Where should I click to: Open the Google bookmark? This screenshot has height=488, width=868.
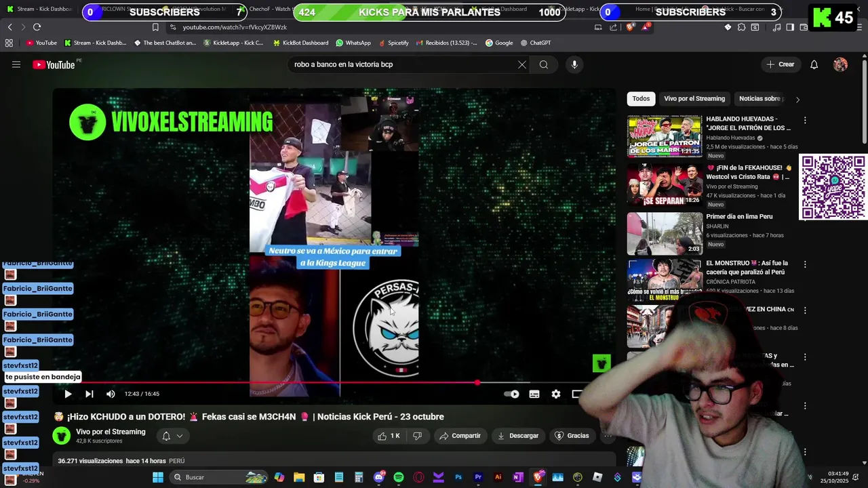499,43
